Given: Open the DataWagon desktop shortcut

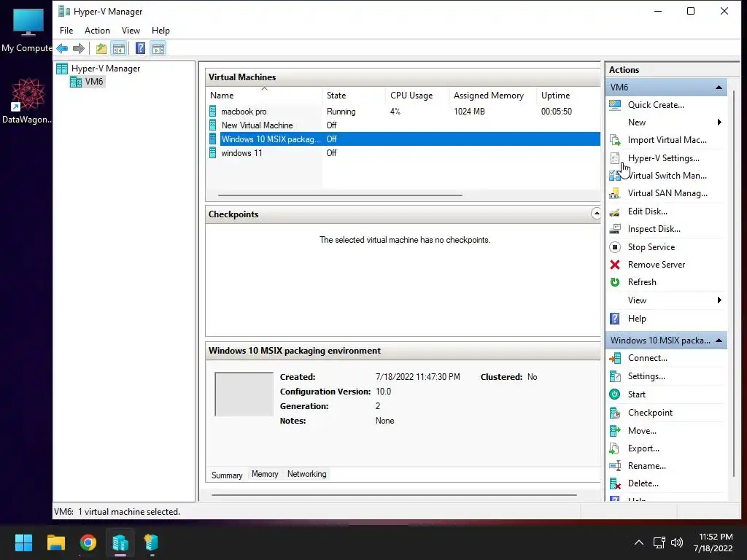Looking at the screenshot, I should 27,101.
